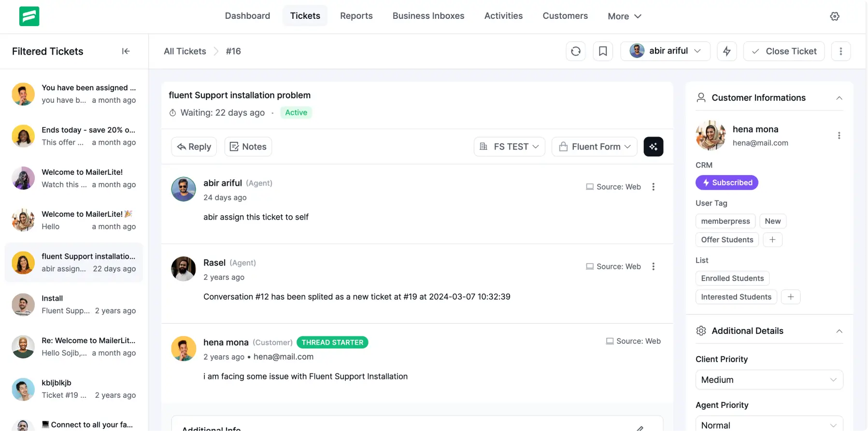The height and width of the screenshot is (431, 868).
Task: Collapse the Customer Informations section
Action: (x=840, y=98)
